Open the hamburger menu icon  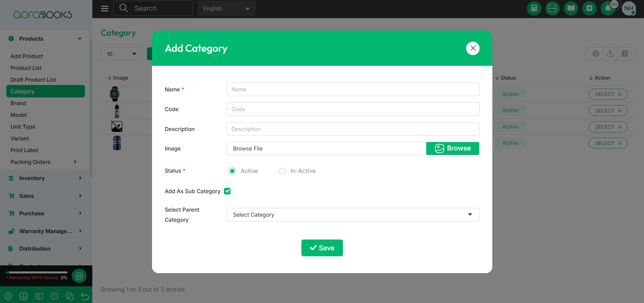tap(105, 8)
